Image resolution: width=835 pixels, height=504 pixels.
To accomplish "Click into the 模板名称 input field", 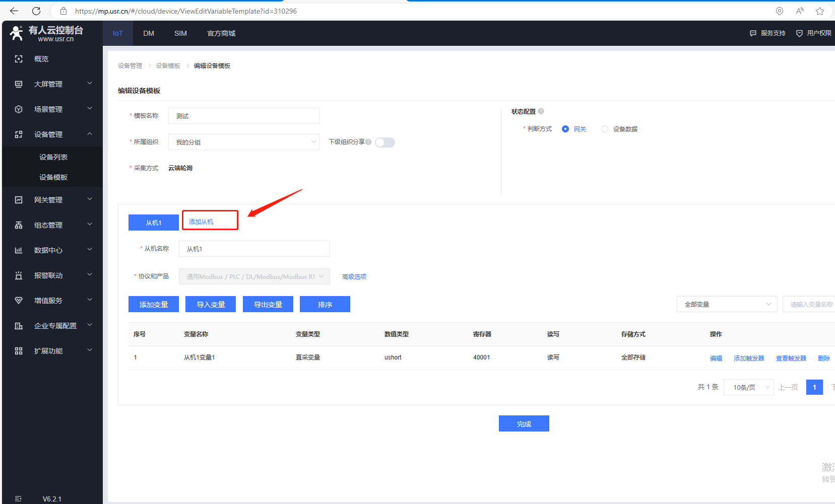I will (244, 116).
